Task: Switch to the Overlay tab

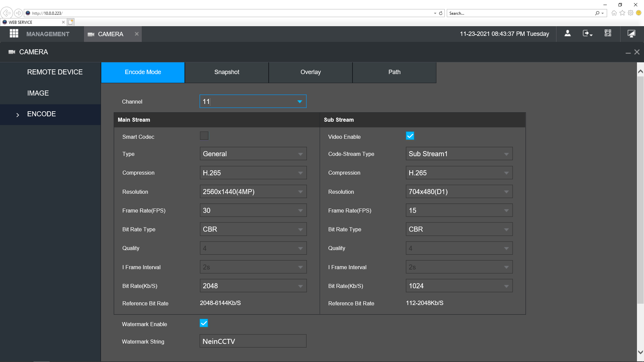Action: pyautogui.click(x=311, y=72)
